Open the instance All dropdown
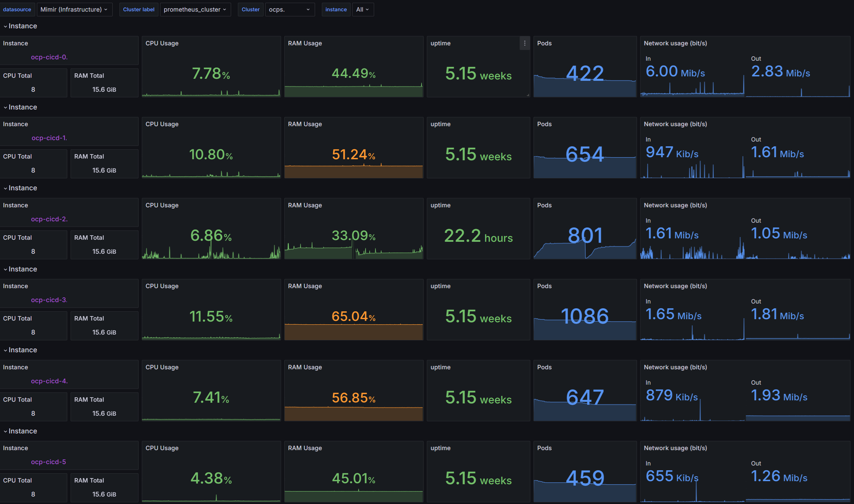 point(362,10)
